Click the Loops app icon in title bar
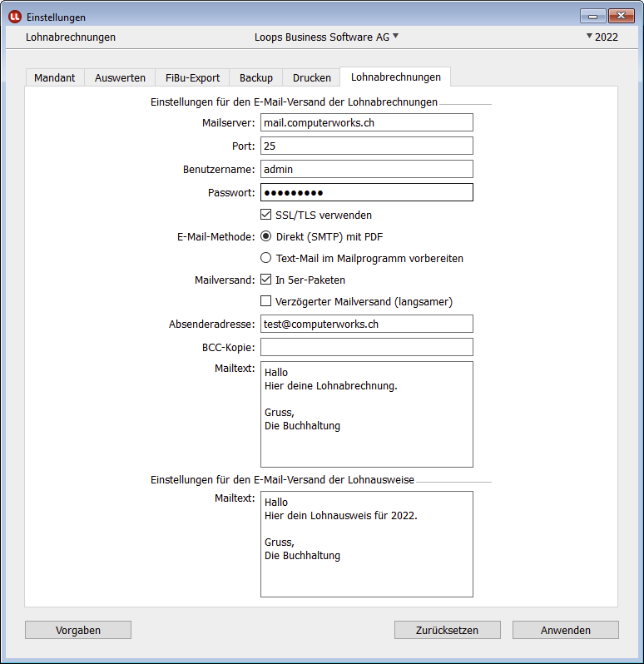 point(14,17)
